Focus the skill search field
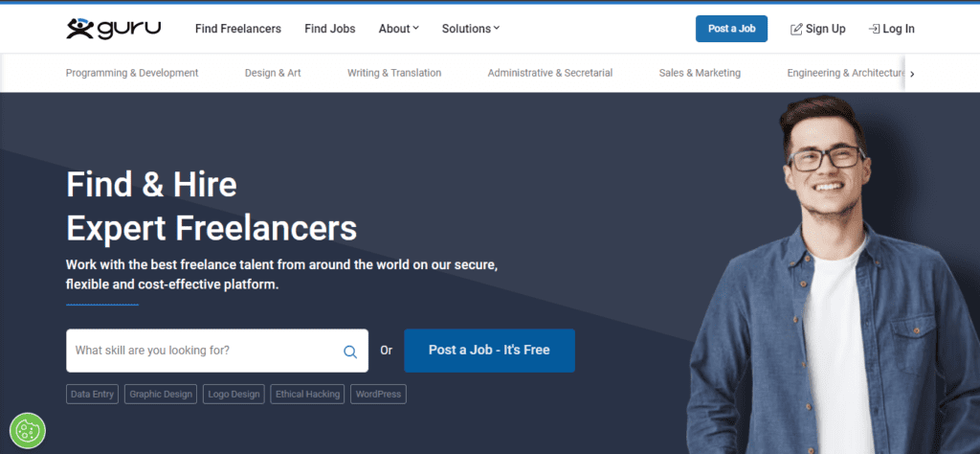Image resolution: width=980 pixels, height=454 pixels. [217, 351]
